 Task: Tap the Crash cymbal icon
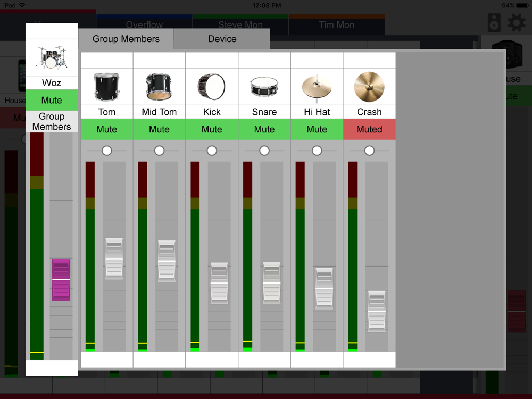(369, 87)
